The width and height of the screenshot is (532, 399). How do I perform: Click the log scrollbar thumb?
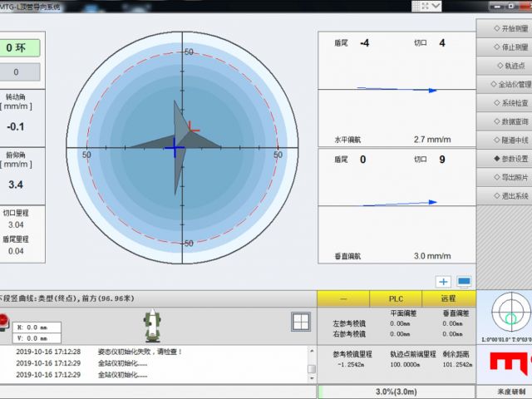coord(312,369)
